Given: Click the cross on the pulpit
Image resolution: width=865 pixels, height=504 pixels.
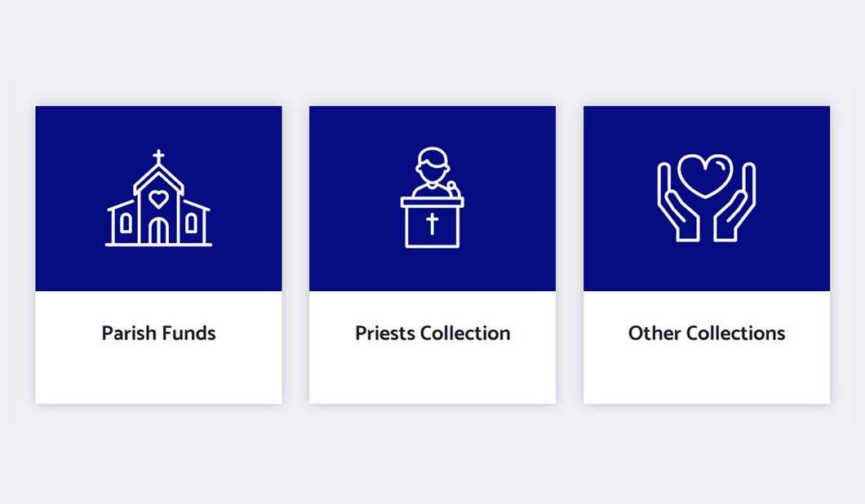Looking at the screenshot, I should click(x=432, y=224).
